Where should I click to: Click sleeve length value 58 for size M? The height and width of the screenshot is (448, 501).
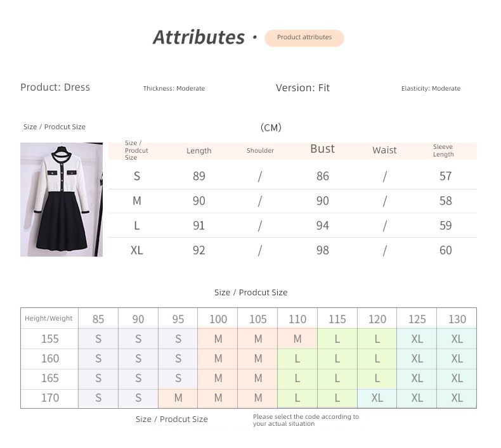pos(445,201)
